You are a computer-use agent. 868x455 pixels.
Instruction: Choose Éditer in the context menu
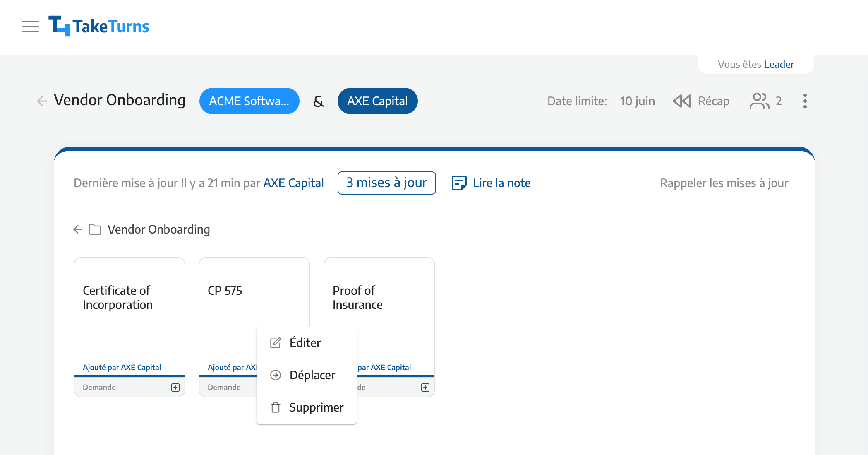[x=307, y=342]
